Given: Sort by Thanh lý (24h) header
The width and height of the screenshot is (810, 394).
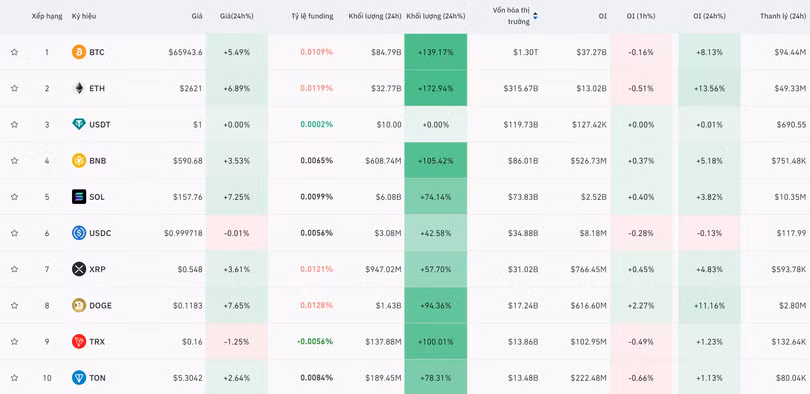Looking at the screenshot, I should coord(783,16).
